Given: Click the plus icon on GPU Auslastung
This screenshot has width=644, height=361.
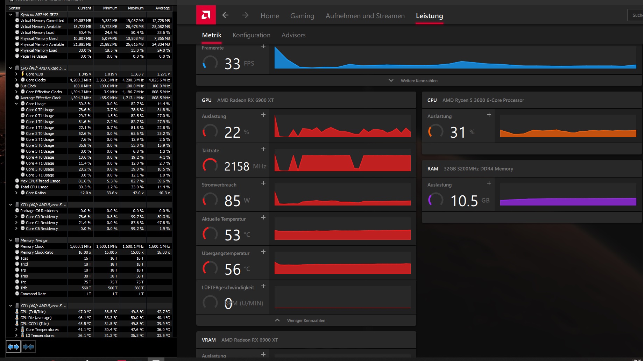Looking at the screenshot, I should click(x=263, y=115).
